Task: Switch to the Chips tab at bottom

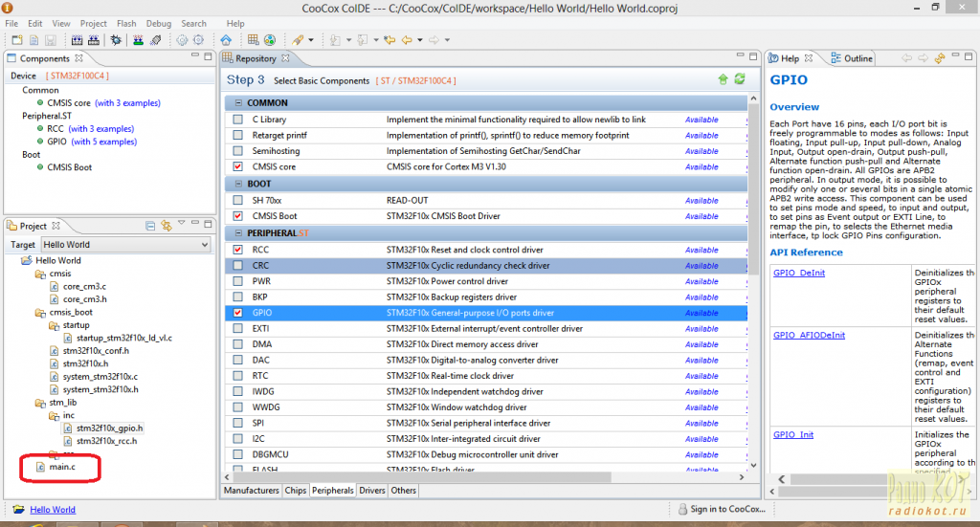Action: coord(296,490)
